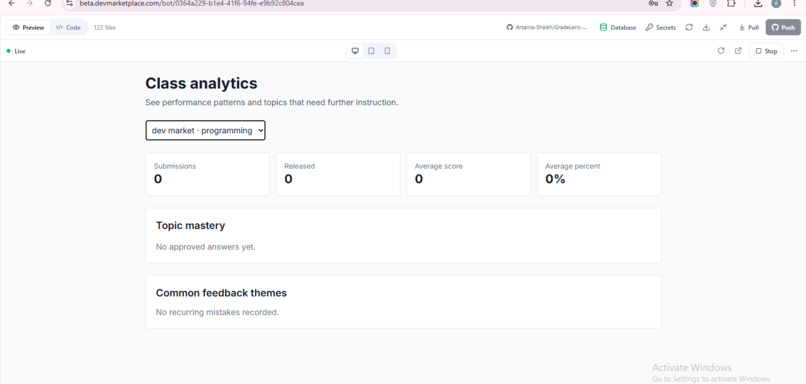
Task: Click the browser forward arrow
Action: [x=29, y=3]
